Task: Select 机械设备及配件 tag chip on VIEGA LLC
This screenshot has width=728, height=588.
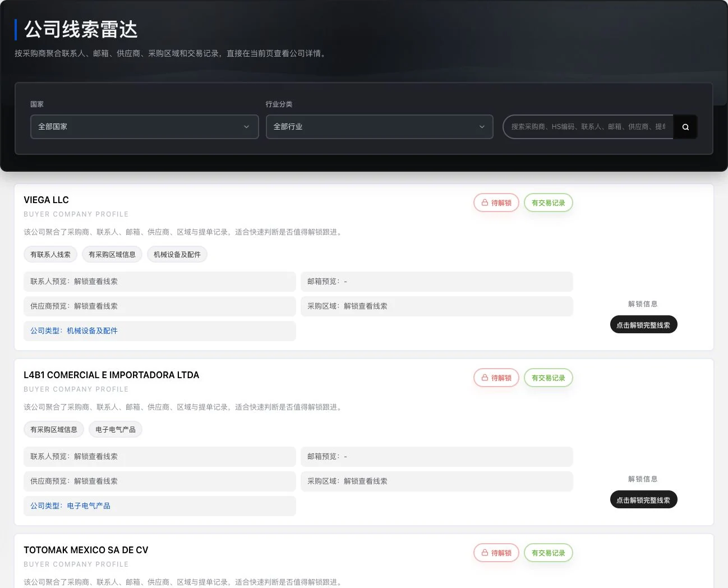Action: [177, 255]
